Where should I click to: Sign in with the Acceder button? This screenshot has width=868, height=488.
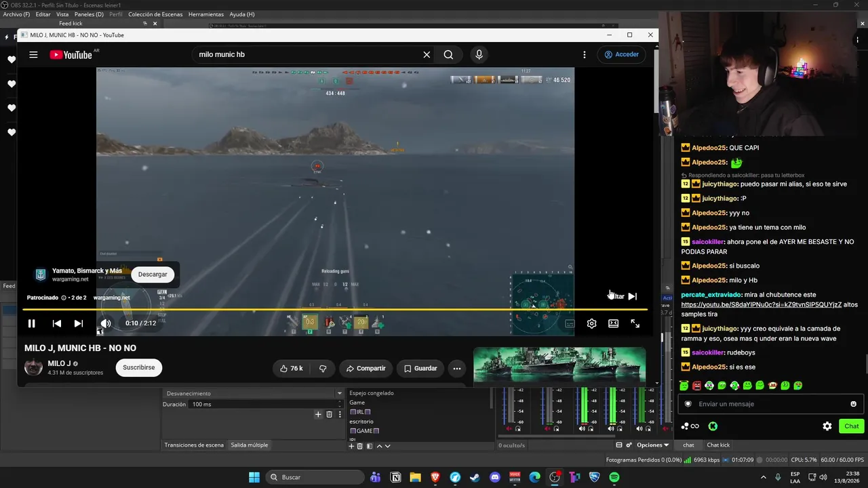pyautogui.click(x=622, y=55)
